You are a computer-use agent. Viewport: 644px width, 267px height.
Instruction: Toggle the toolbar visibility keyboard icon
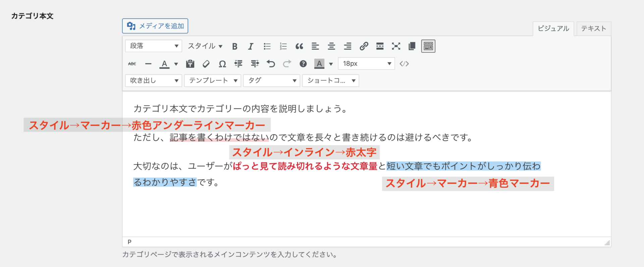coord(428,46)
